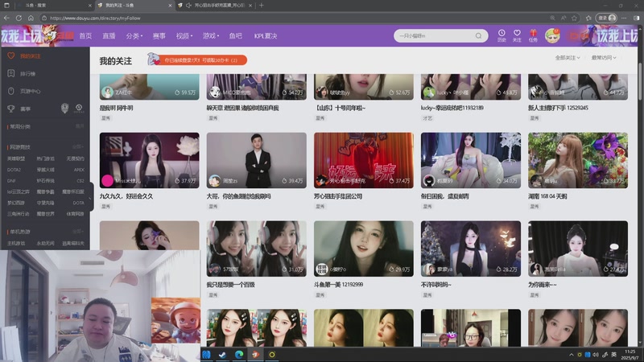The height and width of the screenshot is (362, 644).
Task: Go to the browser home icon
Action: (31, 18)
